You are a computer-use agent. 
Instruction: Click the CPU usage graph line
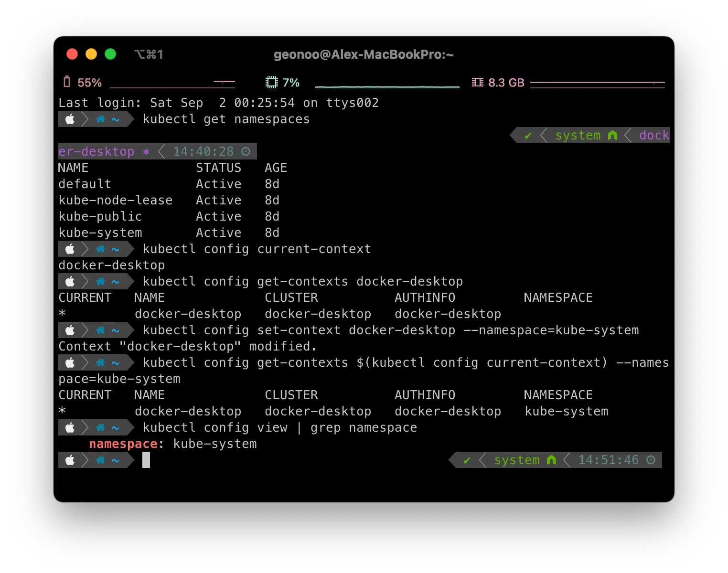point(387,86)
